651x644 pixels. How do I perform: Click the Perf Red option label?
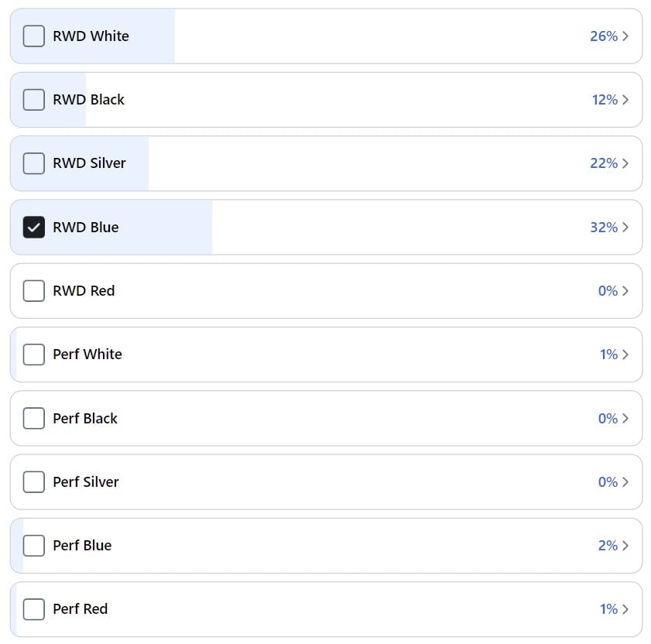pyautogui.click(x=81, y=609)
